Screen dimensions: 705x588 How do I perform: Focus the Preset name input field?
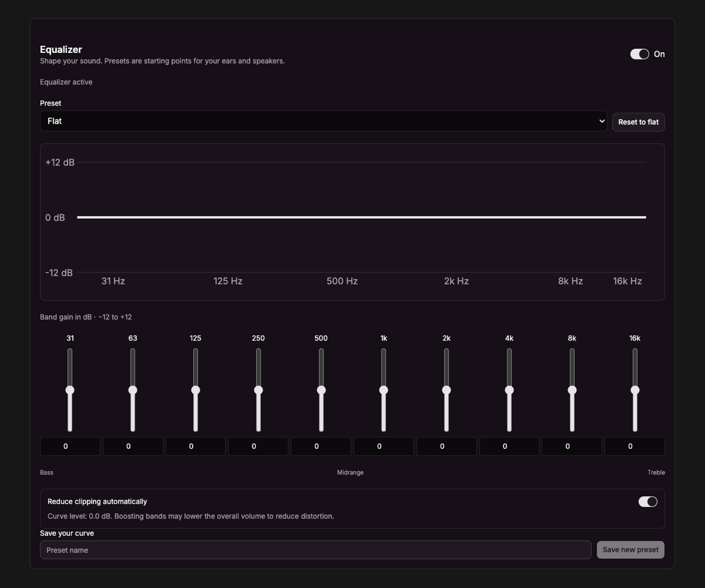click(x=315, y=550)
